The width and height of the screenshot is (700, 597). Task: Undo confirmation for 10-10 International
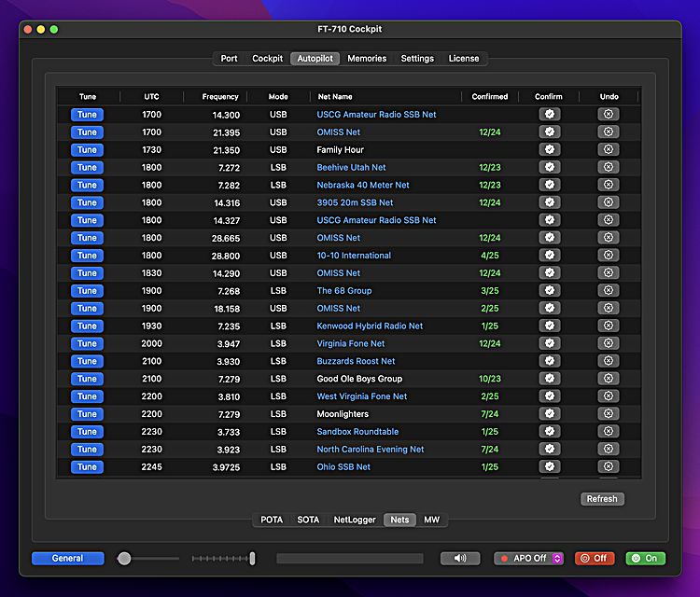(x=608, y=256)
